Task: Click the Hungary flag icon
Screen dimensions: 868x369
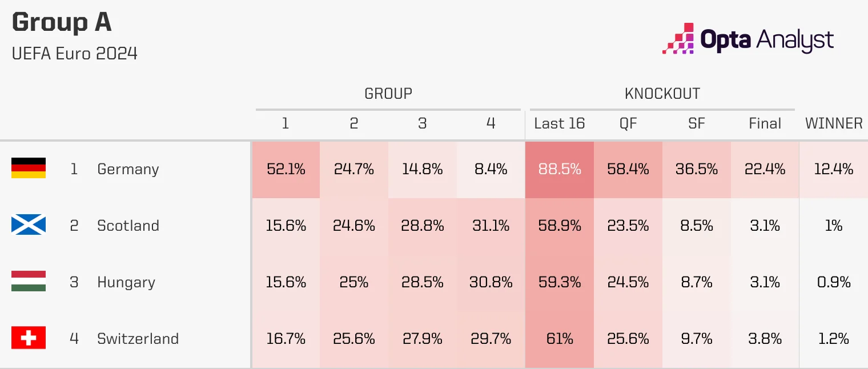Action: (x=29, y=282)
